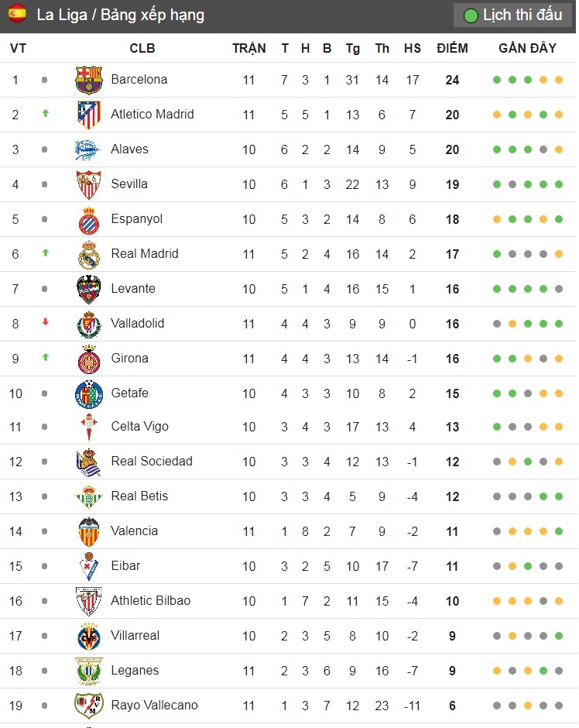Click the Atletico Madrid club crest
The image size is (579, 728).
point(88,115)
